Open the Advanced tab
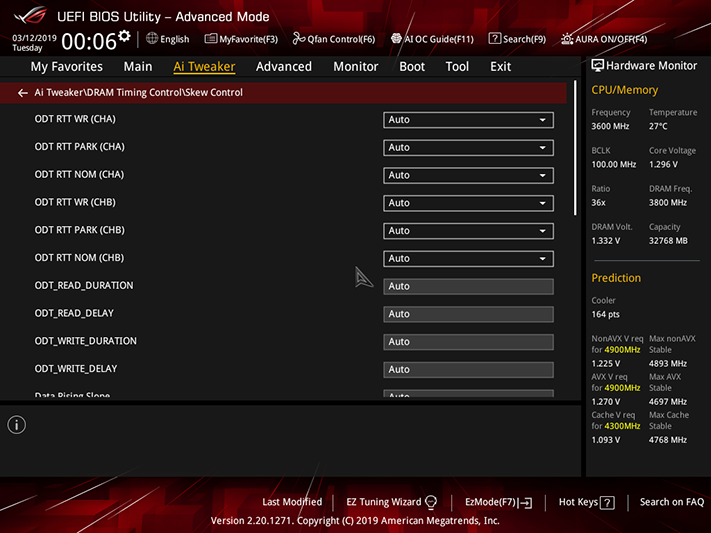This screenshot has width=711, height=533. tap(284, 67)
